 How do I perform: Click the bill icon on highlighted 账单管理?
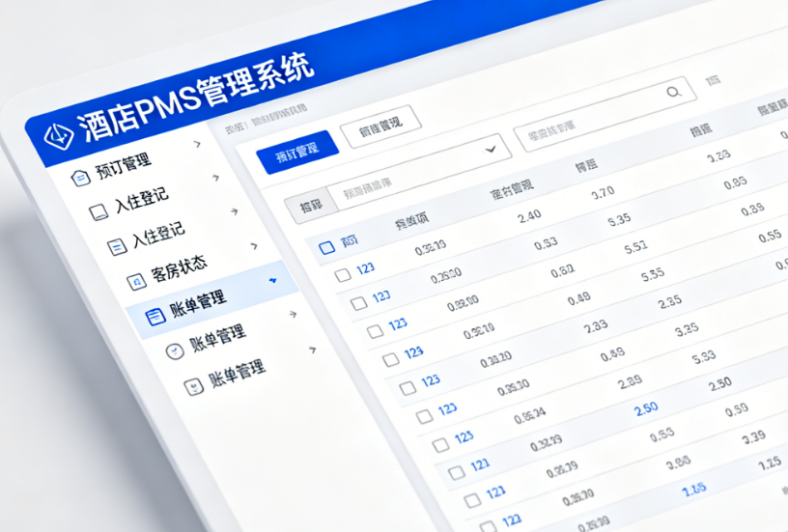click(155, 317)
